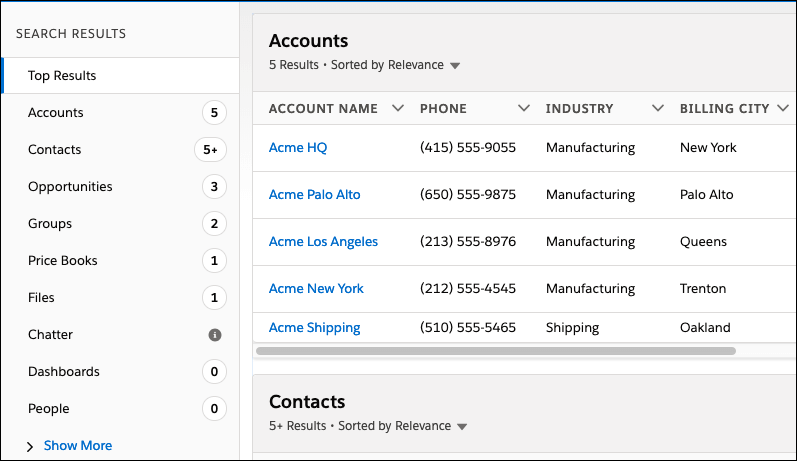The image size is (797, 461).
Task: Filter results by Accounts
Action: [56, 113]
